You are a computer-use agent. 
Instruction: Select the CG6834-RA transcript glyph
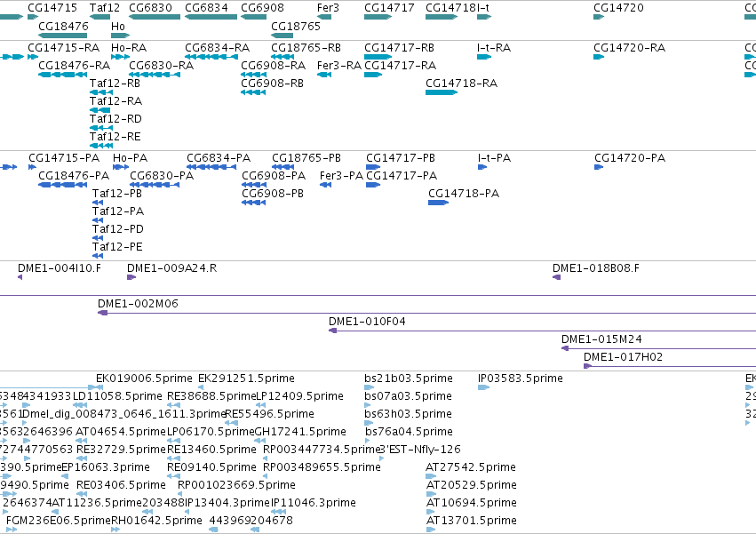point(211,57)
